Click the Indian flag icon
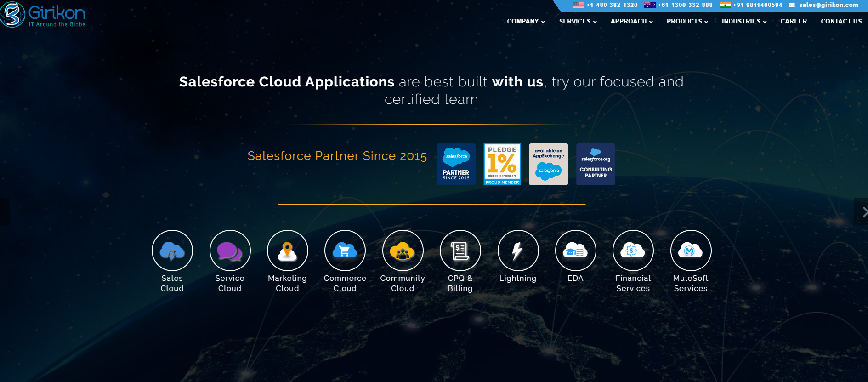 pos(725,5)
